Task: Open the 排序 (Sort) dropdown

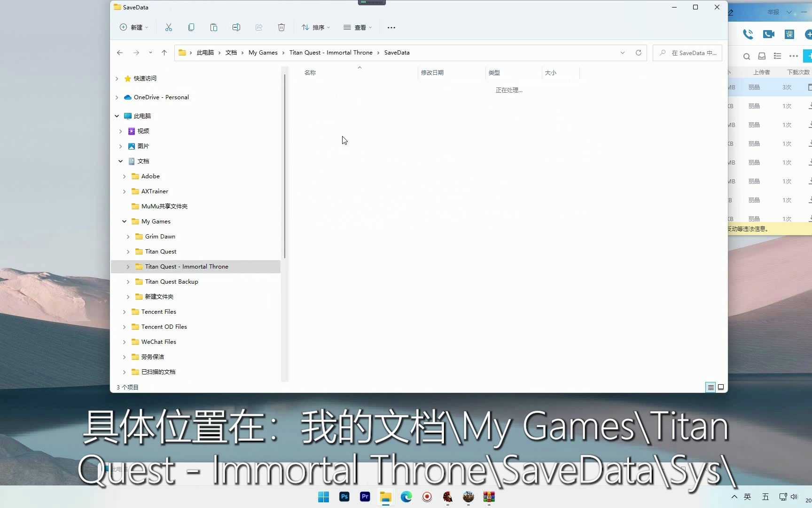Action: pos(316,27)
